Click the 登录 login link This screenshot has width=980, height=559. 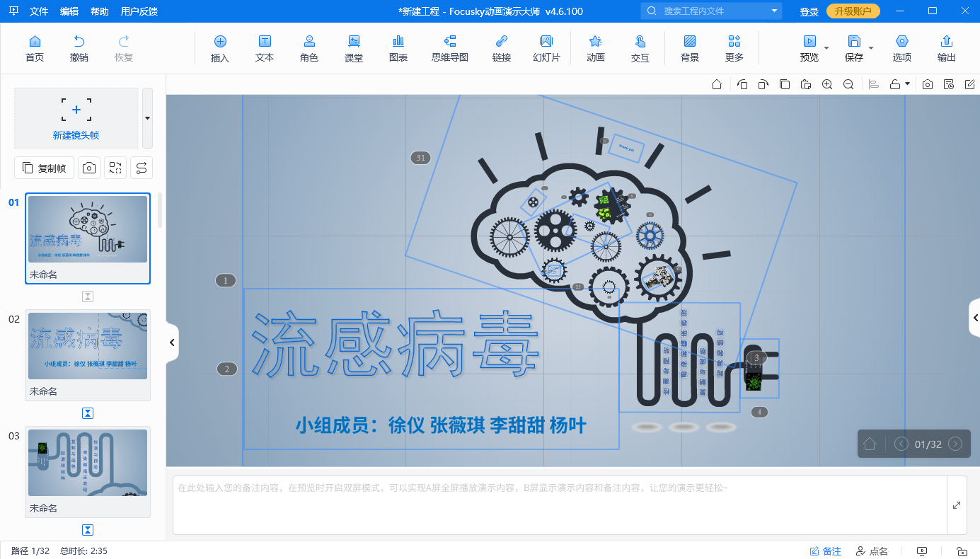(809, 11)
